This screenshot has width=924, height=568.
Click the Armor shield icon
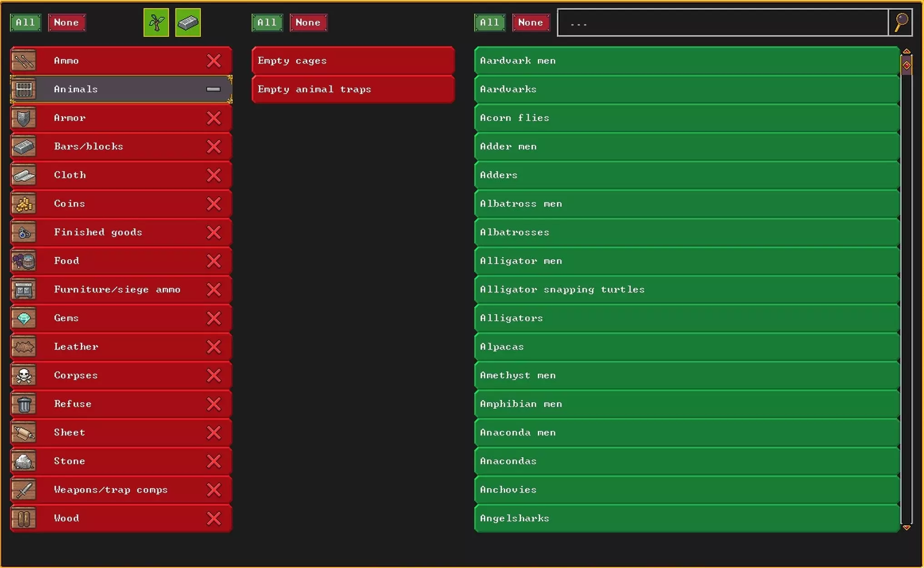[x=24, y=118]
